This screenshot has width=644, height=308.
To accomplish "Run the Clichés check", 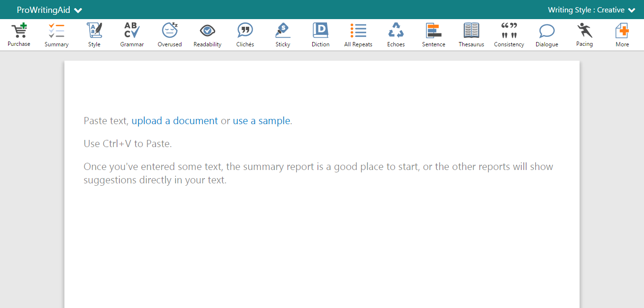I will pos(245,35).
